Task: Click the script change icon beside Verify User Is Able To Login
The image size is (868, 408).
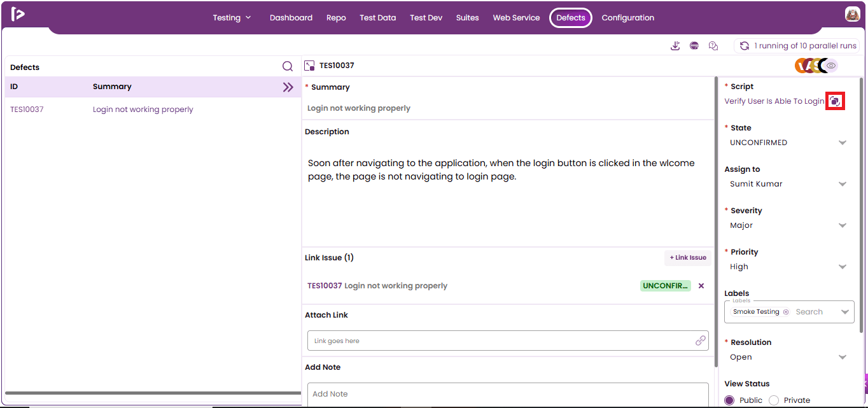Action: click(835, 101)
